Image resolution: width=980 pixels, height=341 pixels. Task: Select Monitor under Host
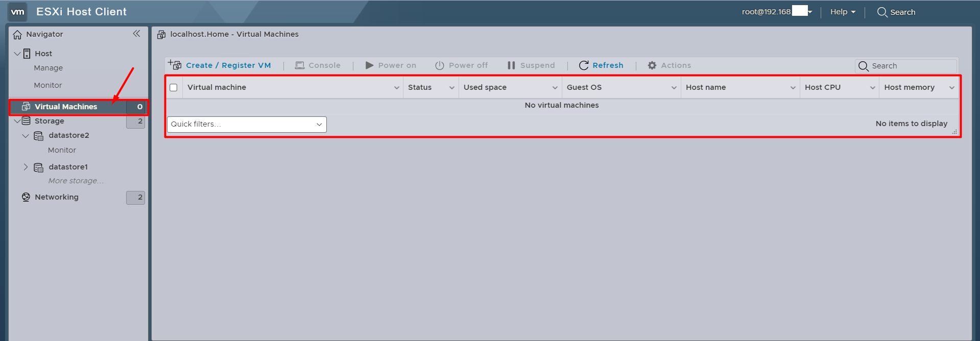[48, 85]
